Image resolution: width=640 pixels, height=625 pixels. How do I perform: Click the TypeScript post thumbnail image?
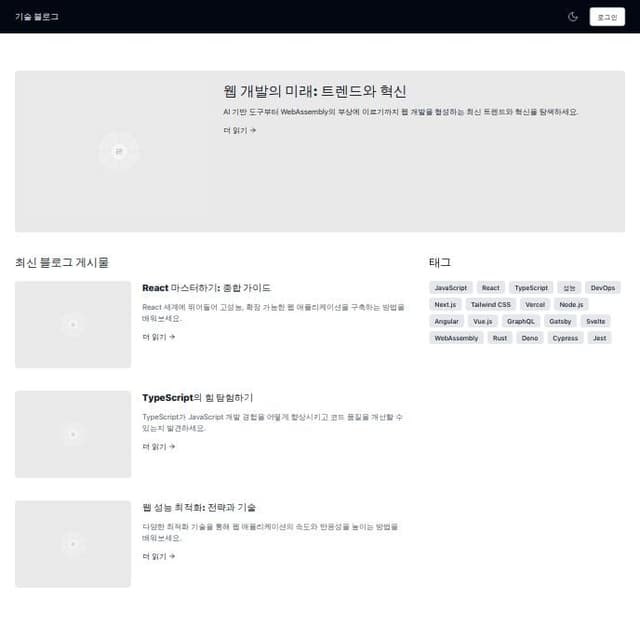73,434
